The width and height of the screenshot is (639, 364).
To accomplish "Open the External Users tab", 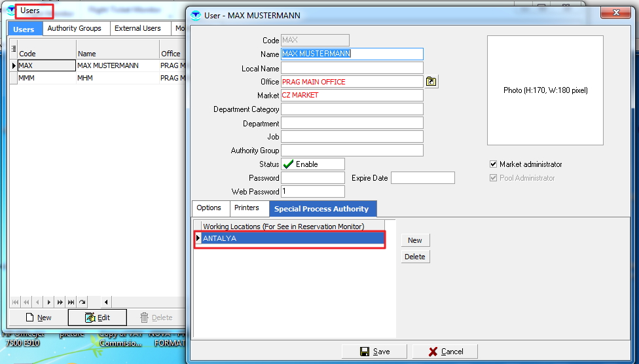I will pyautogui.click(x=137, y=29).
